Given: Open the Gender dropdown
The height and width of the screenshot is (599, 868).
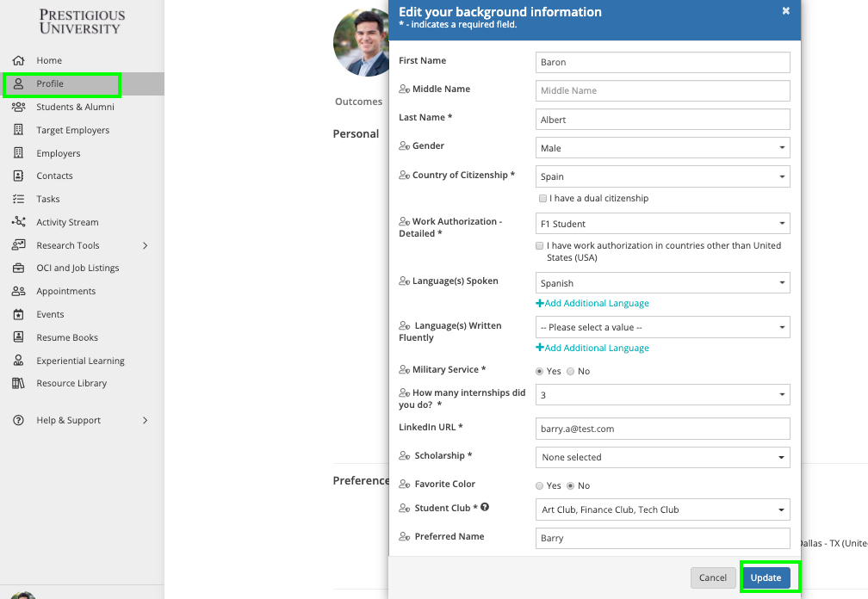Looking at the screenshot, I should [x=662, y=148].
